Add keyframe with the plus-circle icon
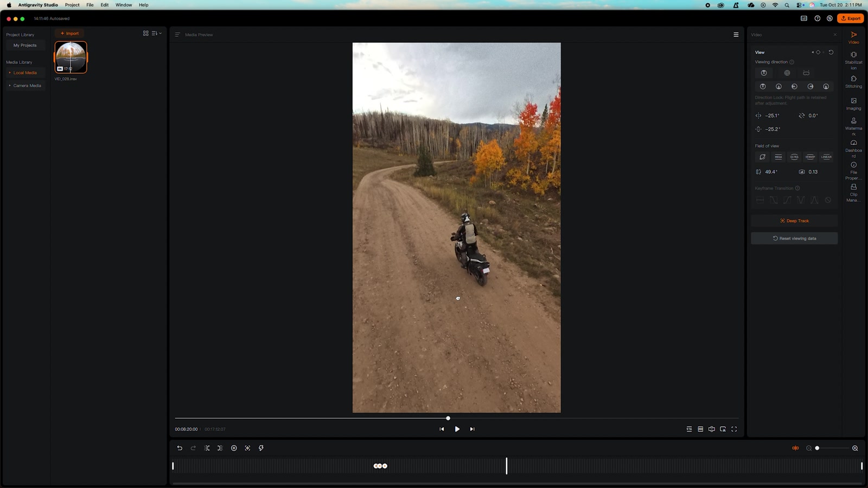The image size is (868, 488). (x=234, y=448)
